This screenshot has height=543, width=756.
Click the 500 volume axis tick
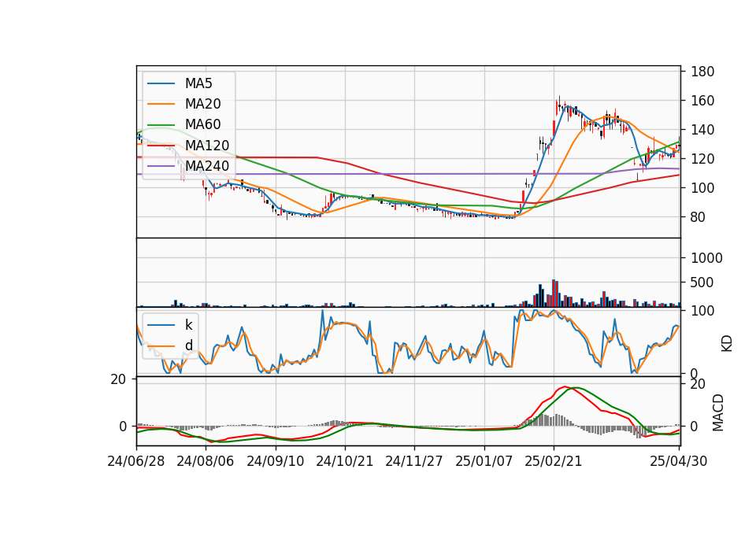(x=702, y=283)
